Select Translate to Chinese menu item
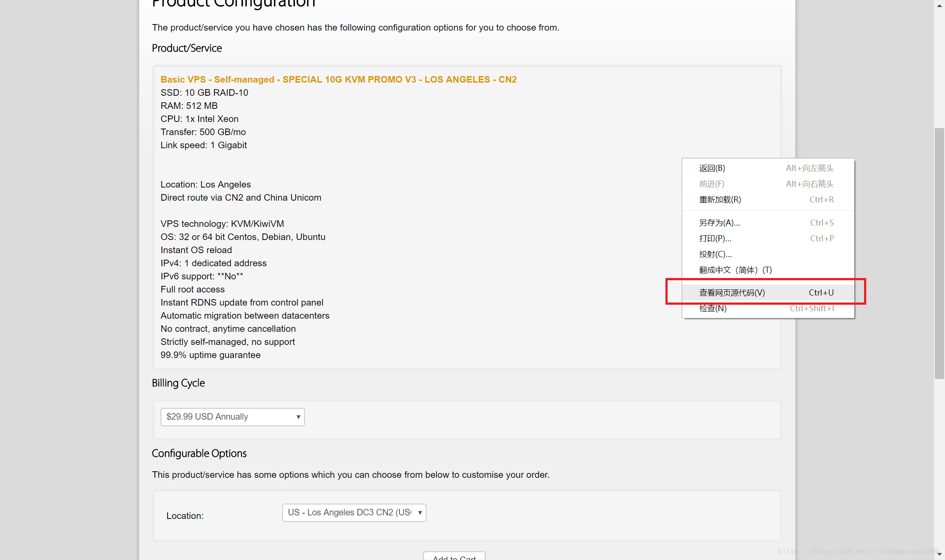The width and height of the screenshot is (945, 560). (x=735, y=270)
